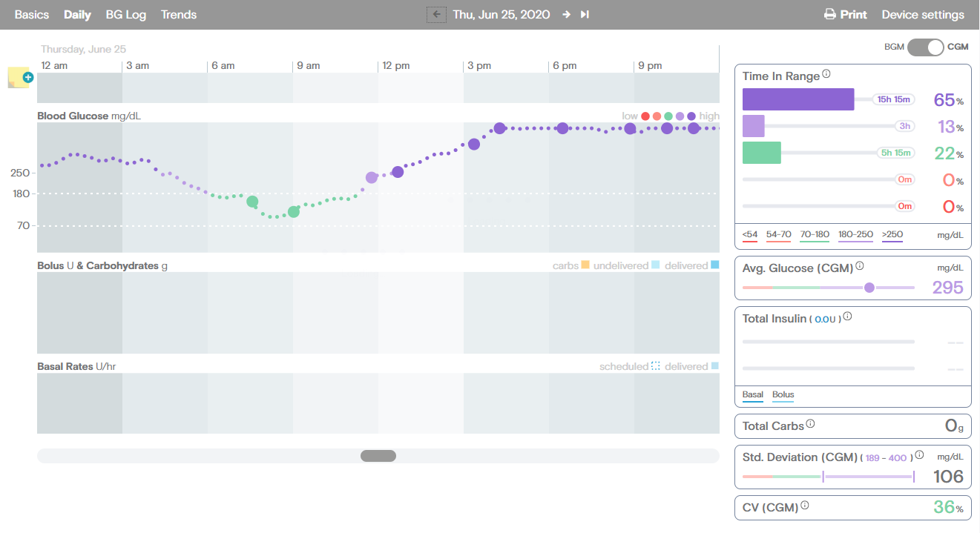Open Total Insulin info icon
The image size is (980, 533).
click(847, 317)
